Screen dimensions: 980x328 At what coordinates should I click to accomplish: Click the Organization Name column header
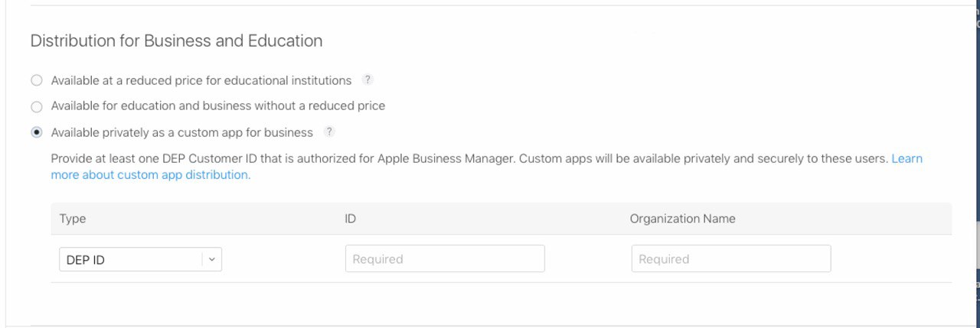(x=683, y=219)
